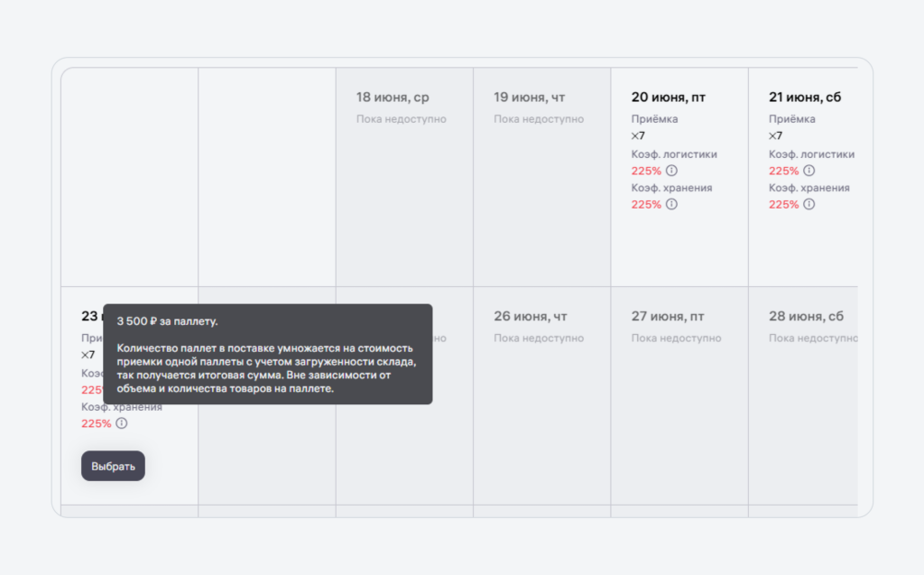Select the 19 июня, чт date cell
The image size is (924, 575).
(x=530, y=97)
